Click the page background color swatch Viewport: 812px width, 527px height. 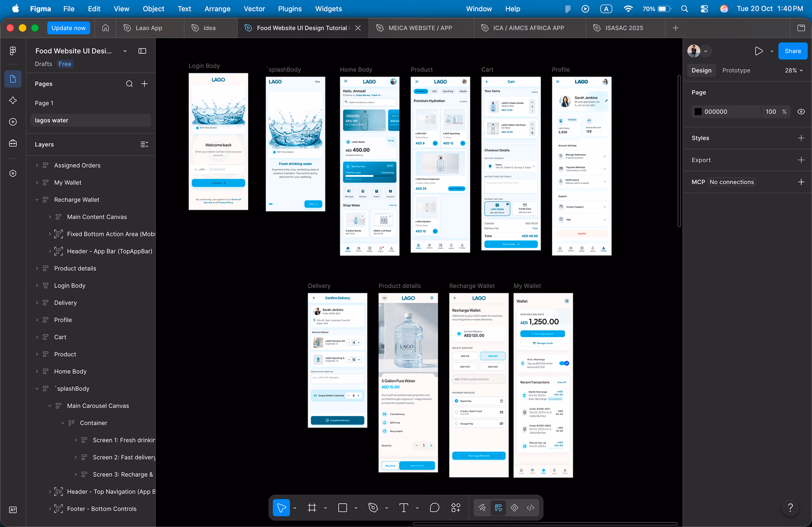pos(698,112)
